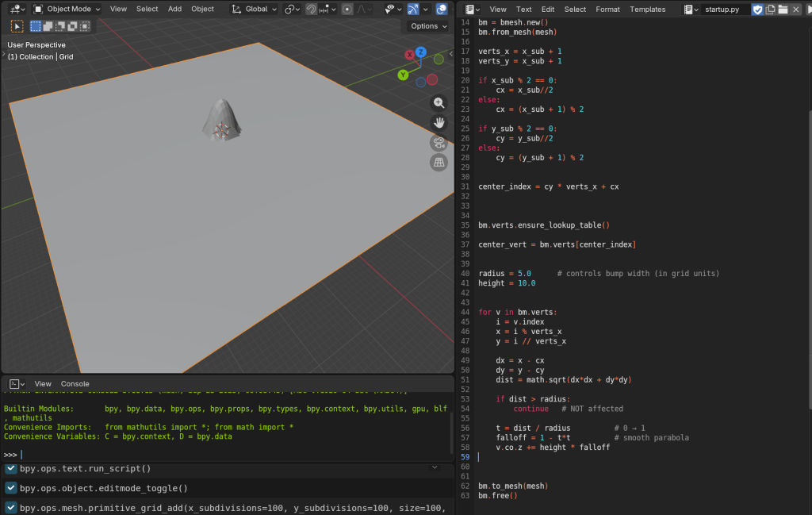The height and width of the screenshot is (515, 812).
Task: Expand the Options dropdown in the viewport
Action: pyautogui.click(x=428, y=26)
